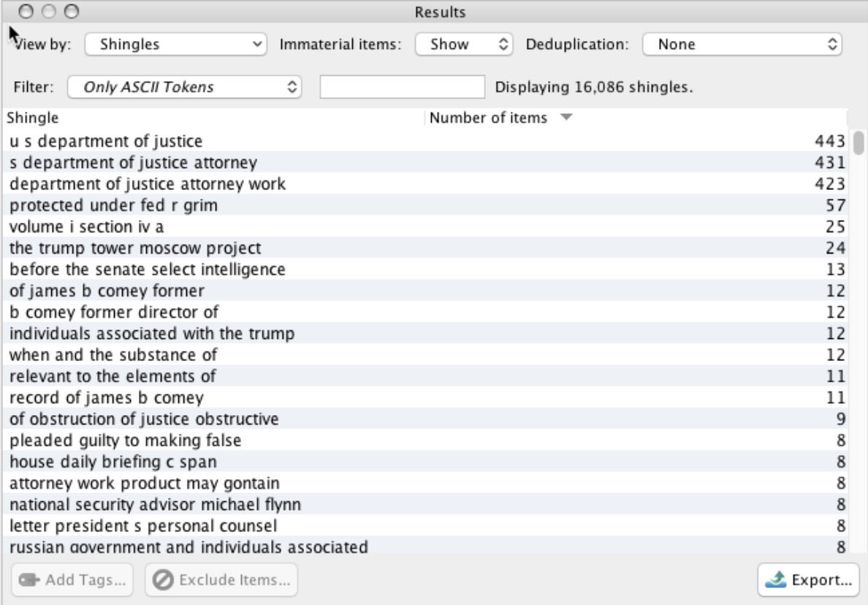Viewport: 868px width, 605px height.
Task: Click the item count 25
Action: pos(835,227)
